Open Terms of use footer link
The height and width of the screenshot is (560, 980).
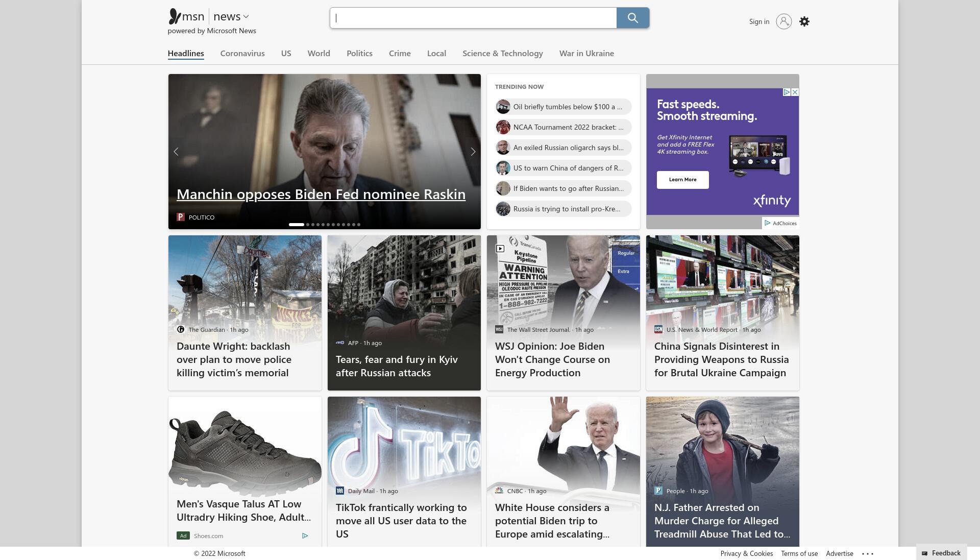[799, 554]
